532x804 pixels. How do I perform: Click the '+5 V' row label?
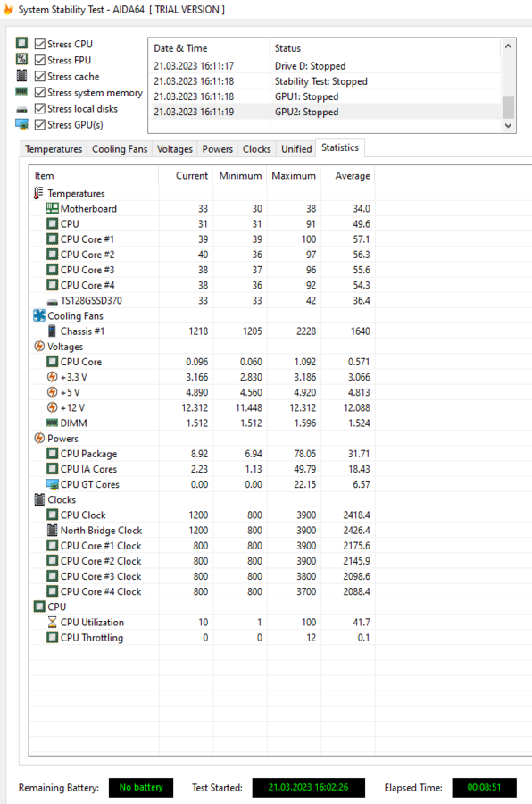click(71, 392)
